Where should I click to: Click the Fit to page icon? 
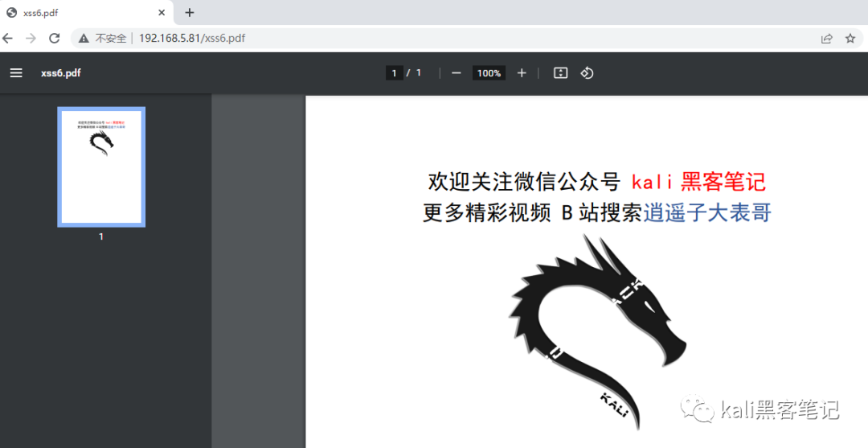pos(561,72)
